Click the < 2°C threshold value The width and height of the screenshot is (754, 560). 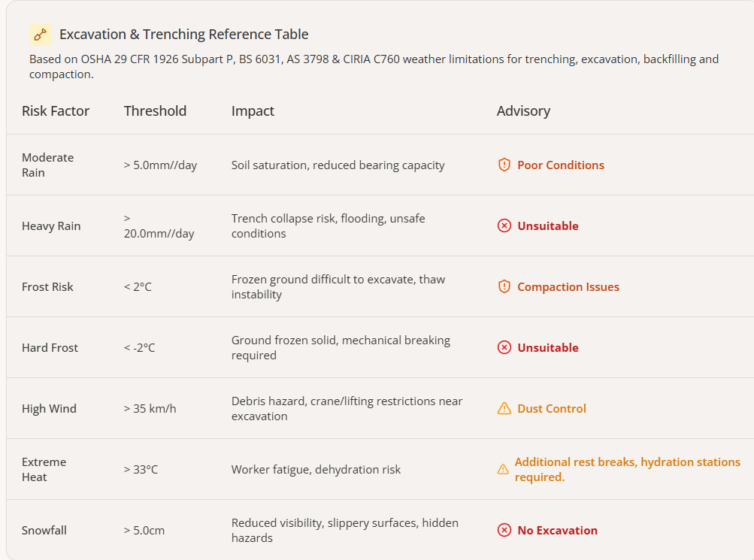click(x=138, y=287)
